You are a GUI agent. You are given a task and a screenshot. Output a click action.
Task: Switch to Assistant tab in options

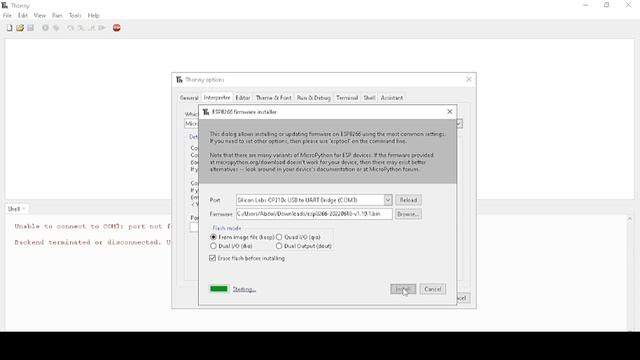click(392, 98)
